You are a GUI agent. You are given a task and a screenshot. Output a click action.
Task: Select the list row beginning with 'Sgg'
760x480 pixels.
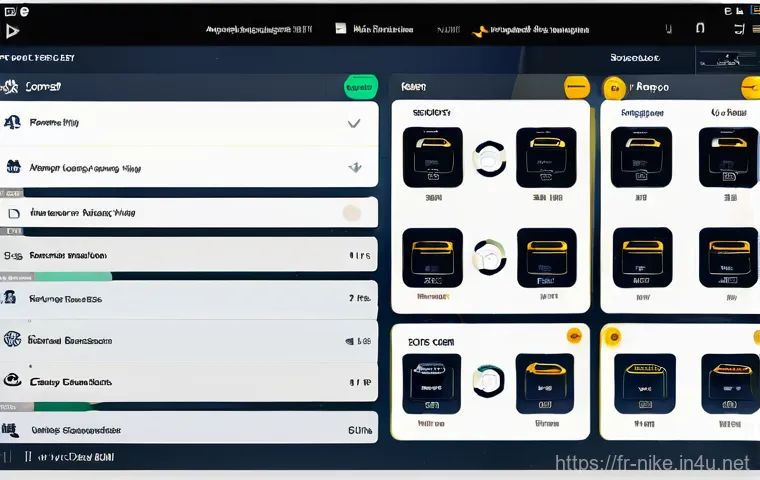click(x=189, y=255)
